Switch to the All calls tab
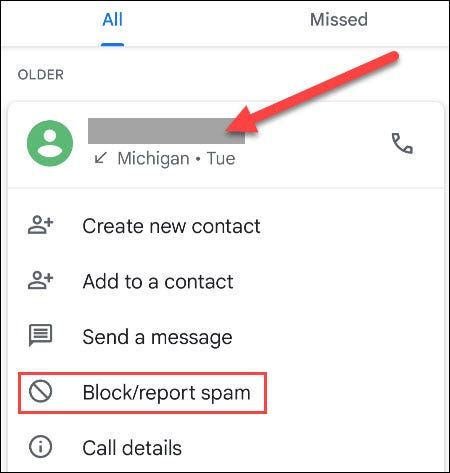Screen dimensions: 450x473 pos(112,19)
